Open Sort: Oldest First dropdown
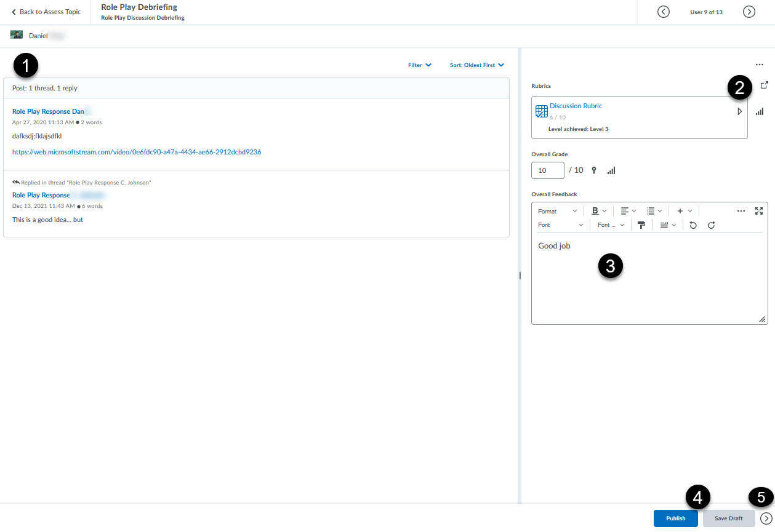This screenshot has height=532, width=775. click(x=476, y=65)
